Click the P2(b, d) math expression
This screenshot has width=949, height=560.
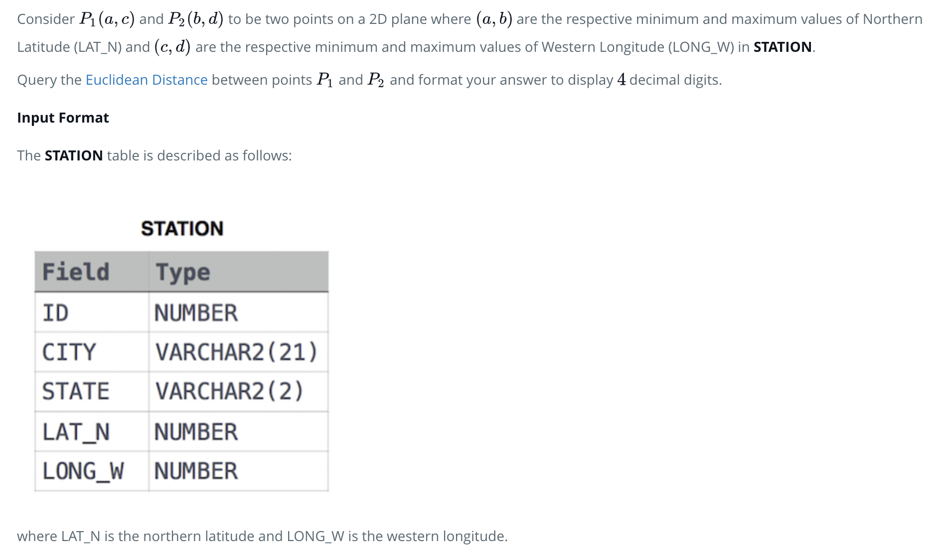195,19
